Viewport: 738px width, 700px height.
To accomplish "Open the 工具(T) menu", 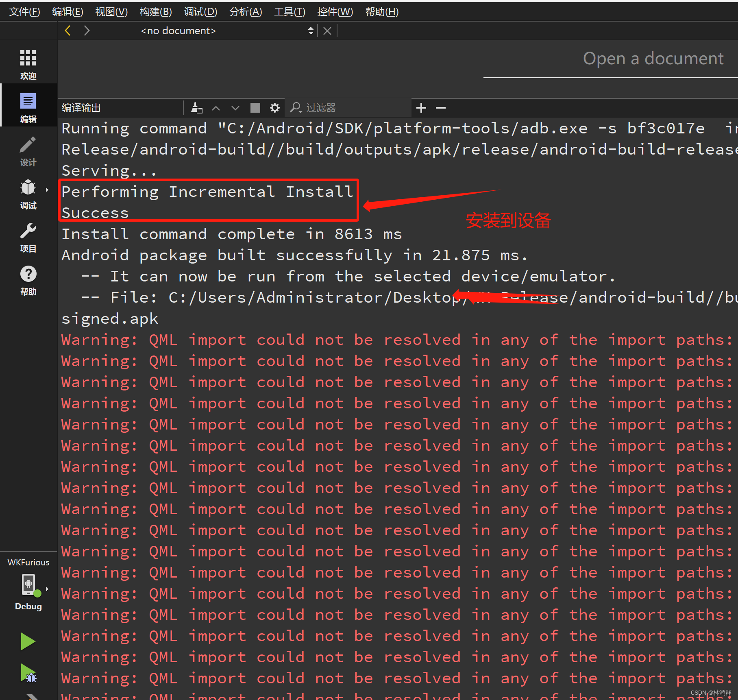I will tap(290, 12).
